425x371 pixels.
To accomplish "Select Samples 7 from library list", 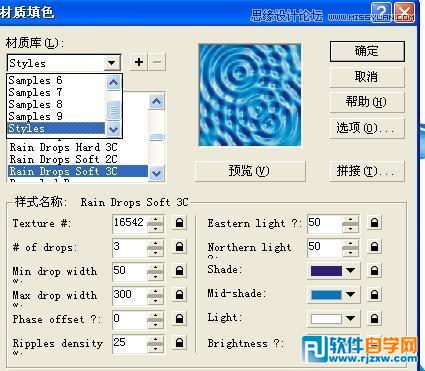I will point(56,92).
